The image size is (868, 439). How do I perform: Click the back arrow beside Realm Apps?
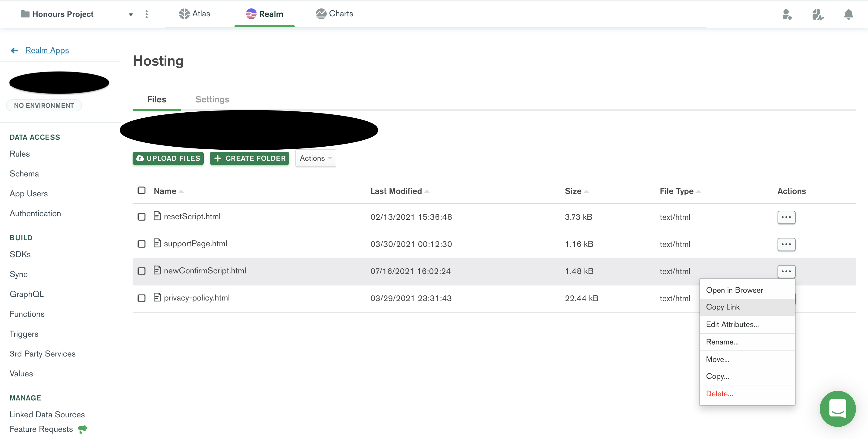click(x=14, y=51)
